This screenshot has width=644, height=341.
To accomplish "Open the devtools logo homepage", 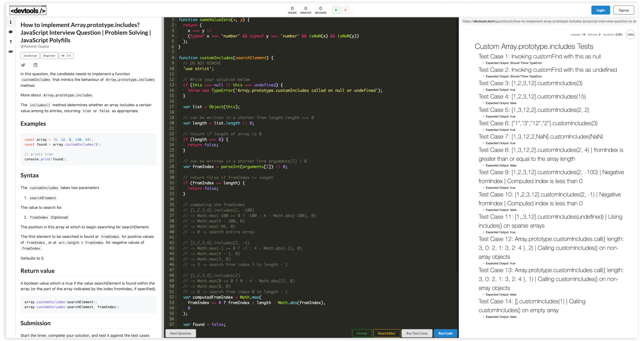I will pos(28,10).
